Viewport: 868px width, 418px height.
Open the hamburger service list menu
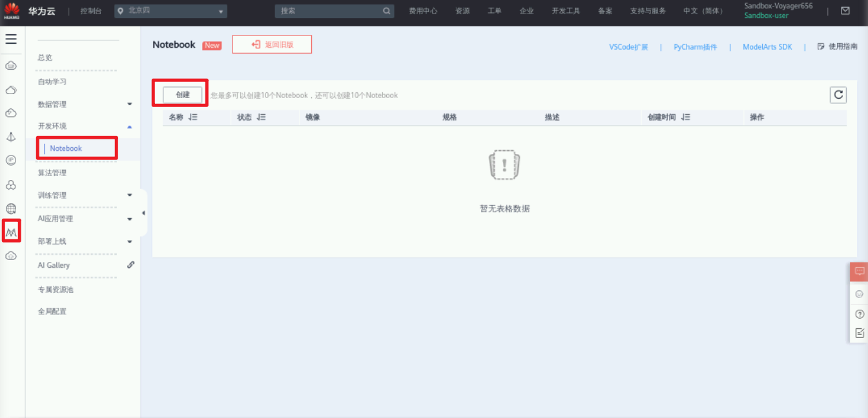point(11,39)
